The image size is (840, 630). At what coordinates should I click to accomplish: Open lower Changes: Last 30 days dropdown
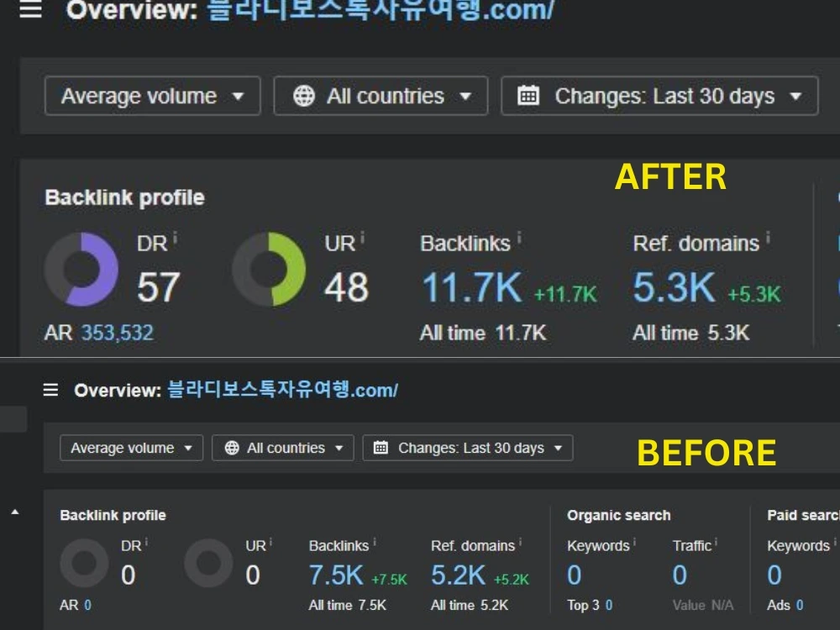[x=468, y=448]
